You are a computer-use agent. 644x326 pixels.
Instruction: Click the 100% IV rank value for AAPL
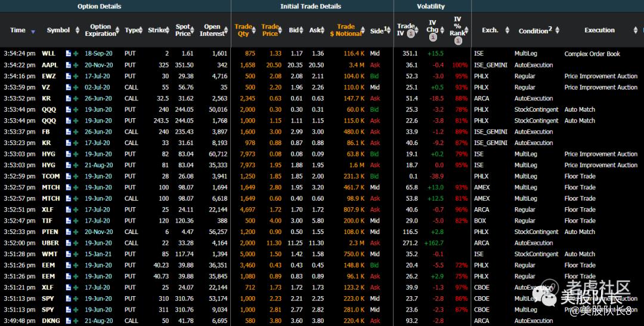click(460, 65)
